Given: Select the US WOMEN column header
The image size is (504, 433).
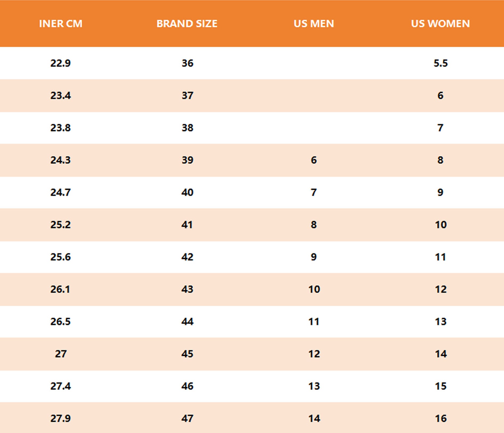Looking at the screenshot, I should point(440,24).
